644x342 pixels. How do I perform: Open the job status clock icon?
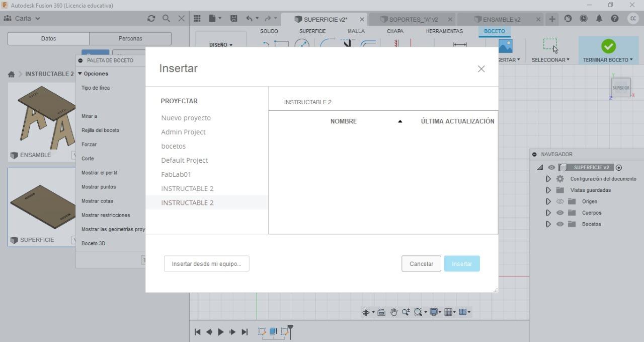click(584, 19)
